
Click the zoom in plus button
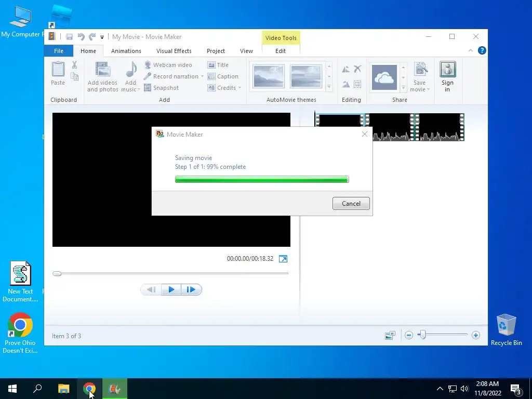(x=476, y=336)
